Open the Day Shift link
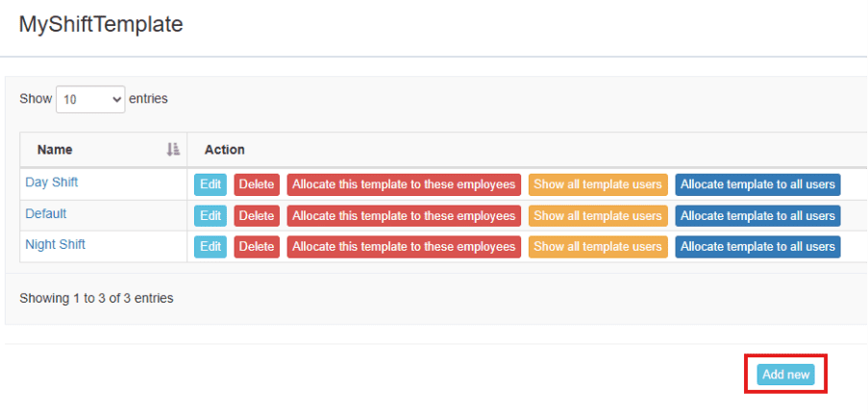This screenshot has height=415, width=868. click(52, 183)
